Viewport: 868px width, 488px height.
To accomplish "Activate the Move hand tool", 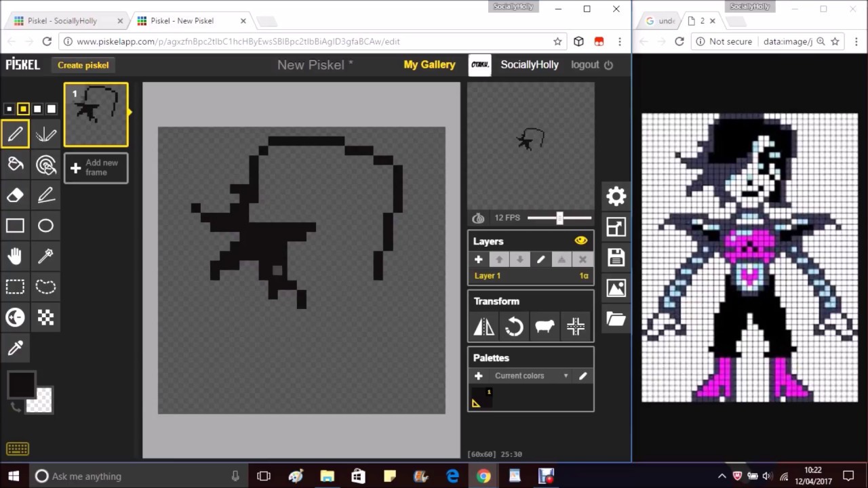I will tap(15, 256).
